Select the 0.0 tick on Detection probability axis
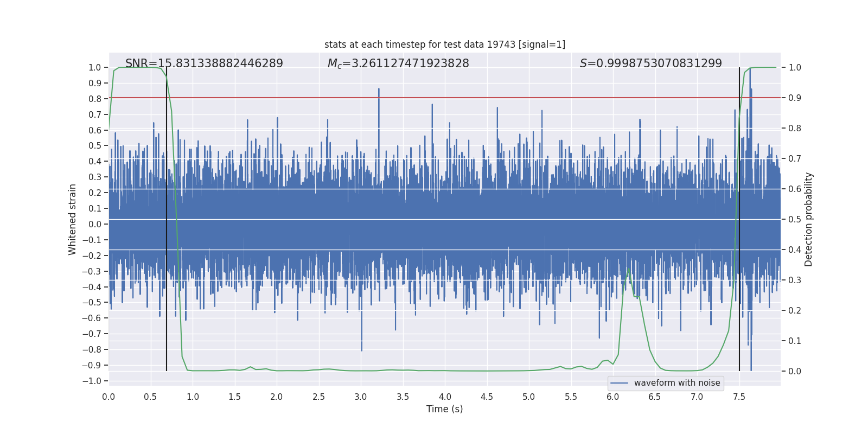This screenshot has width=868, height=434. click(795, 371)
